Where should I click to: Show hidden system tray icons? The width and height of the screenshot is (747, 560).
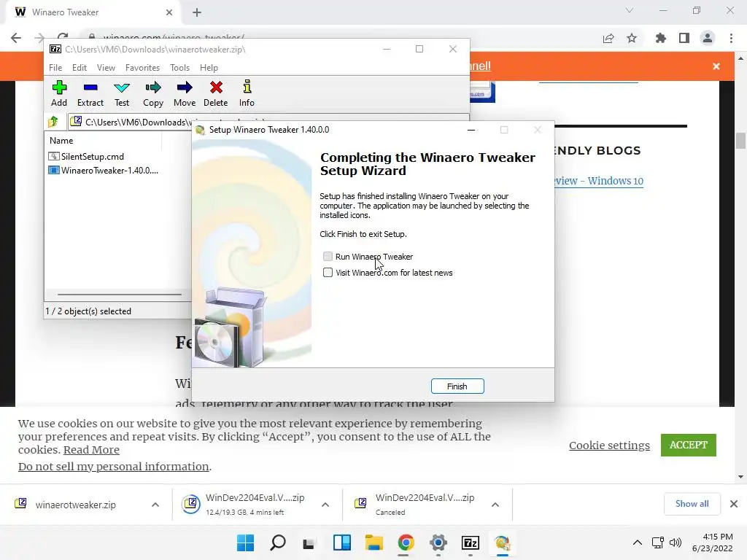pos(637,542)
